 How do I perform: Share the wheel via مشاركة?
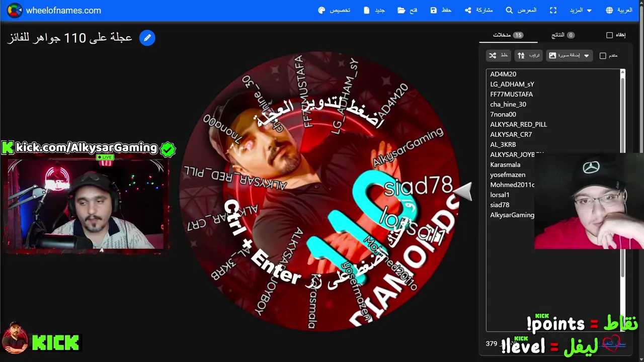pyautogui.click(x=478, y=10)
